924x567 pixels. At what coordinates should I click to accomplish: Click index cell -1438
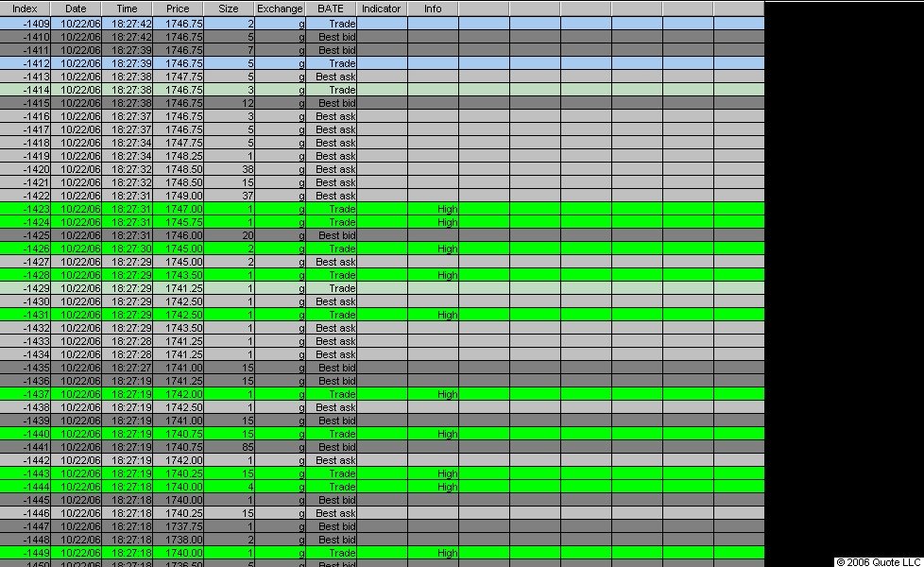[26, 407]
